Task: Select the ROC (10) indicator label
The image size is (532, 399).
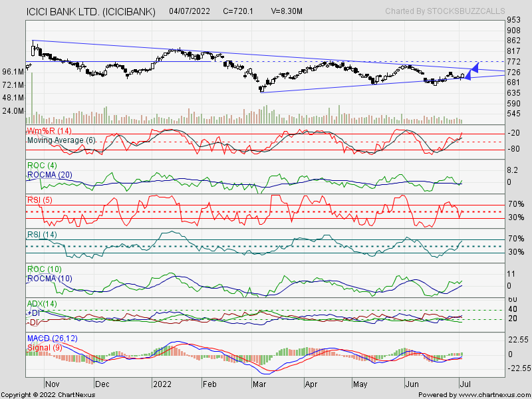Action: 44,269
